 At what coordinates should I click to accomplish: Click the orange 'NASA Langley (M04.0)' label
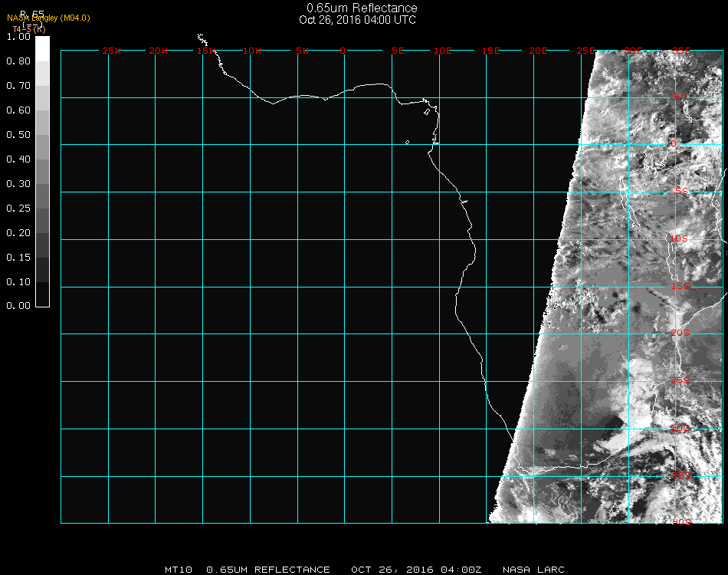click(48, 18)
